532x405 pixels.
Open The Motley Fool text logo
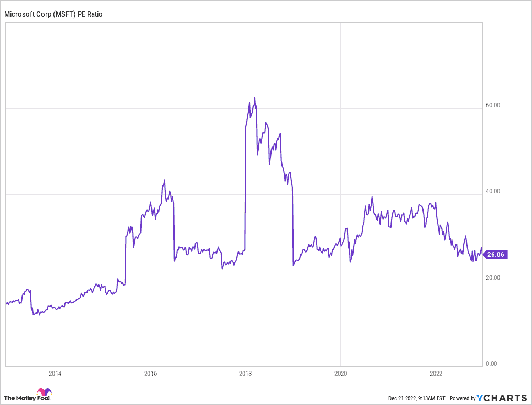pyautogui.click(x=20, y=398)
